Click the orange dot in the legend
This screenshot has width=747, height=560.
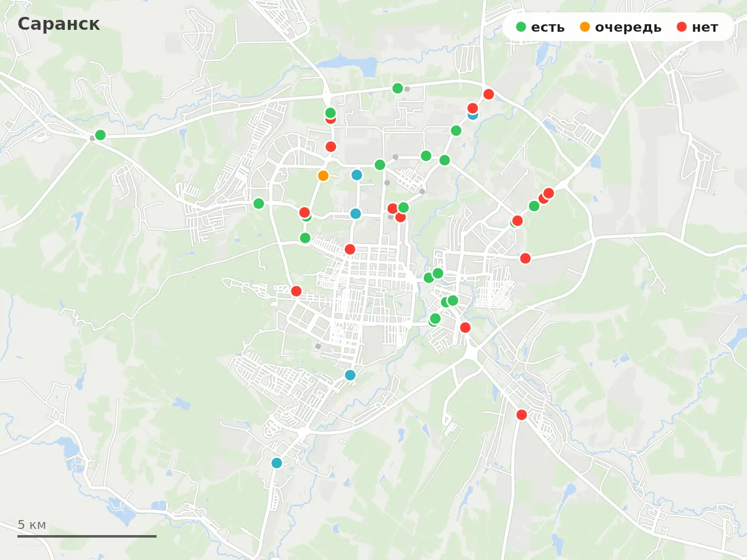tap(585, 27)
